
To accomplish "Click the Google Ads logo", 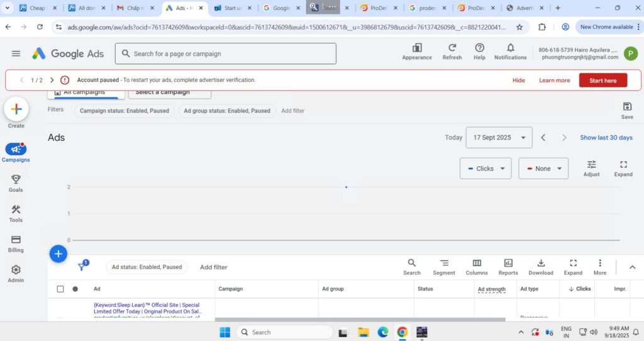I will coord(68,53).
